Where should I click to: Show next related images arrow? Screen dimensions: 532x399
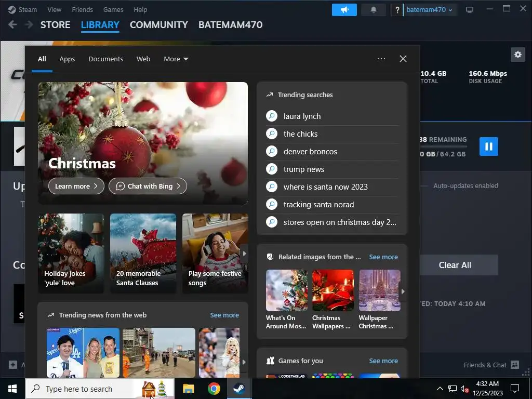[x=403, y=291]
